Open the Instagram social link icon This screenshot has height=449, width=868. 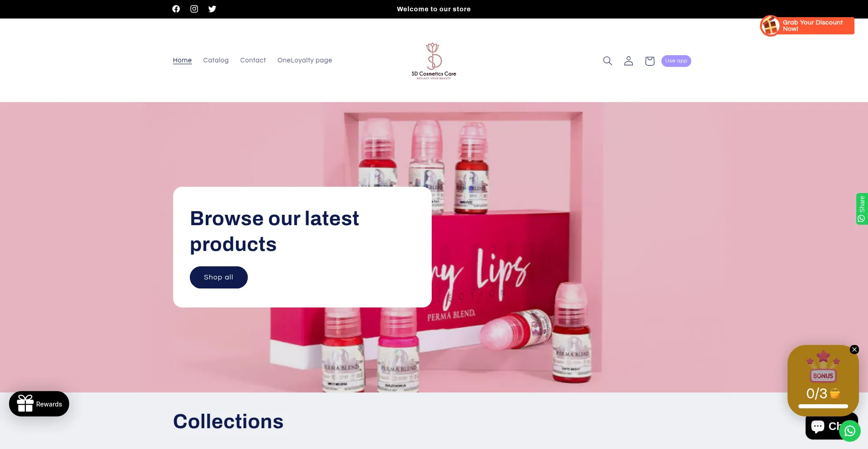194,9
